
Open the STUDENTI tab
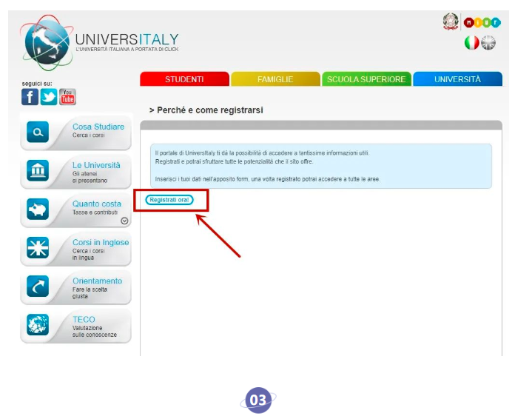pyautogui.click(x=184, y=79)
